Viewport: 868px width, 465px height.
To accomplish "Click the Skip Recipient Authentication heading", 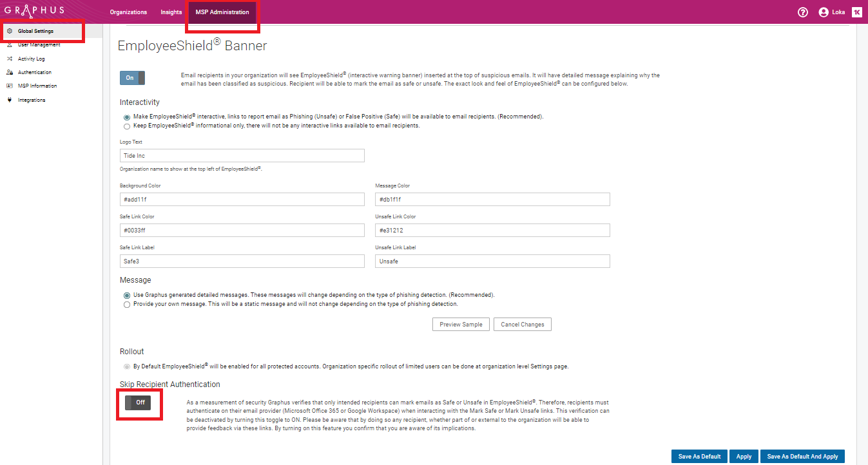I will pyautogui.click(x=170, y=384).
